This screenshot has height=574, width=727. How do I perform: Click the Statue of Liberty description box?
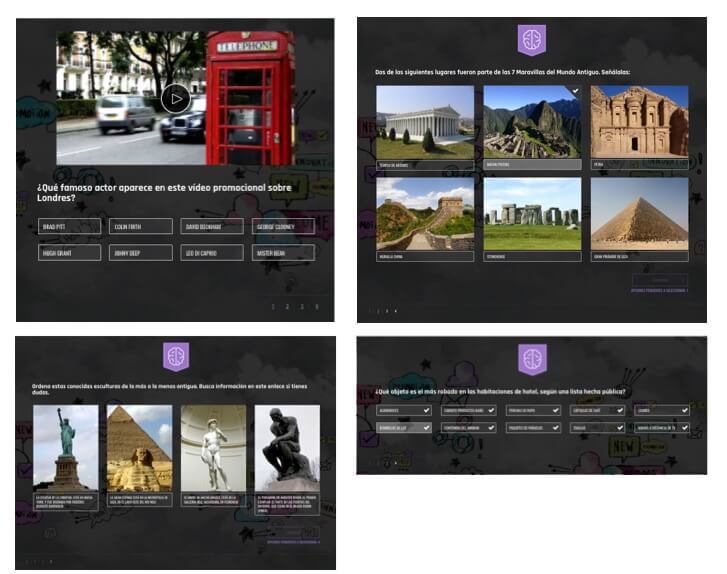[66, 502]
